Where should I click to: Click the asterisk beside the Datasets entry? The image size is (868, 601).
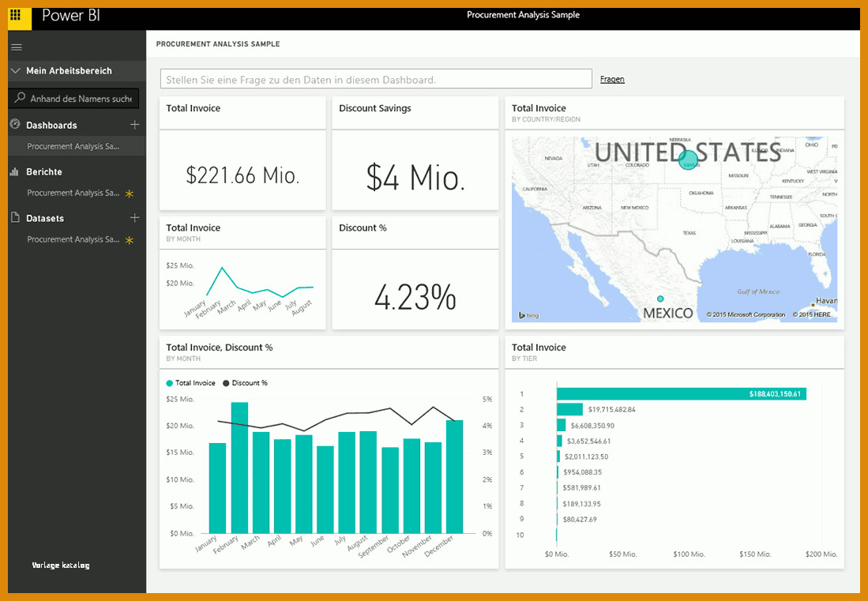[x=129, y=240]
